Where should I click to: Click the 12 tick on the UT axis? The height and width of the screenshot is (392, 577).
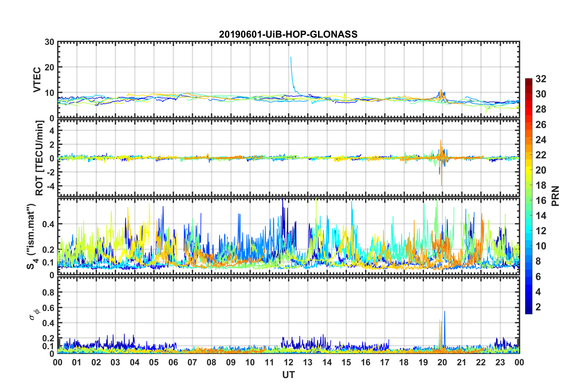click(288, 362)
